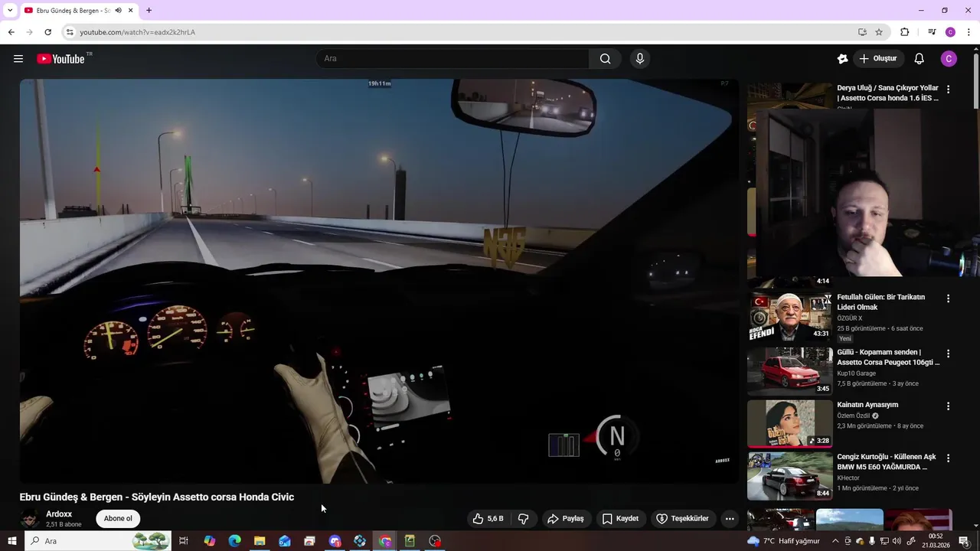
Task: Open more actions ellipsis under the video
Action: (x=730, y=519)
